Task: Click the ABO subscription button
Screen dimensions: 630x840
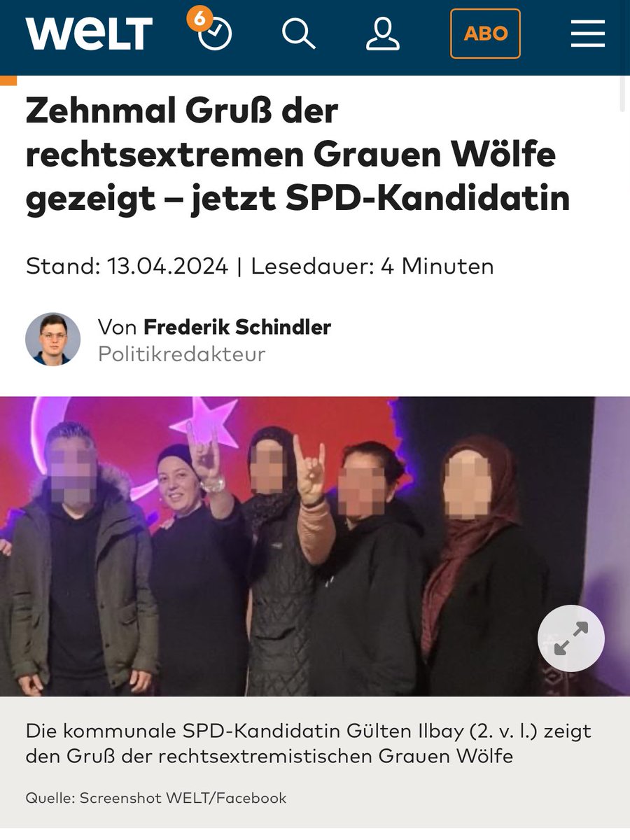Action: point(485,34)
